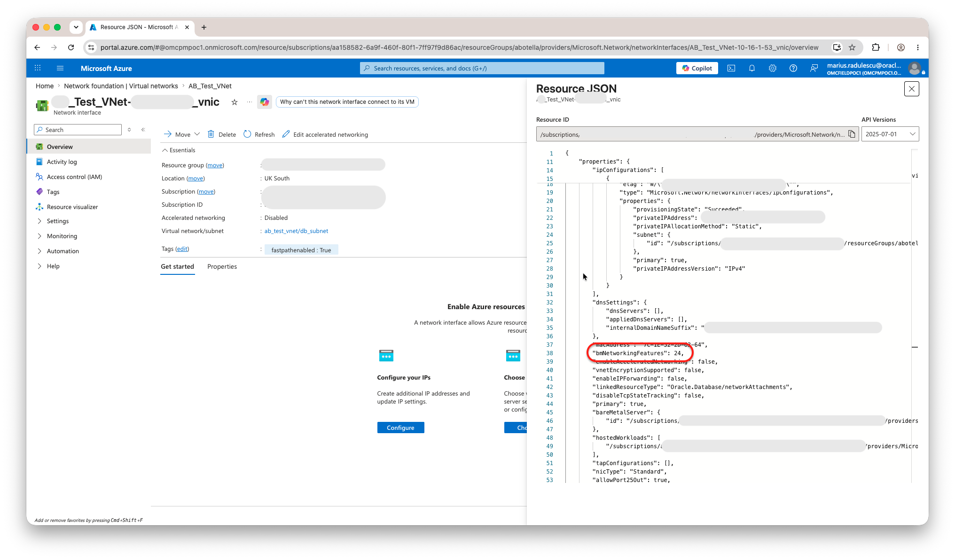Open the browser extensions puzzle icon
This screenshot has height=560, width=955.
tap(876, 47)
